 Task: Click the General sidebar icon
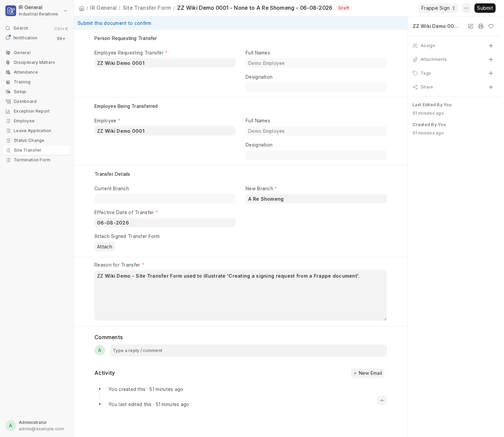point(8,53)
